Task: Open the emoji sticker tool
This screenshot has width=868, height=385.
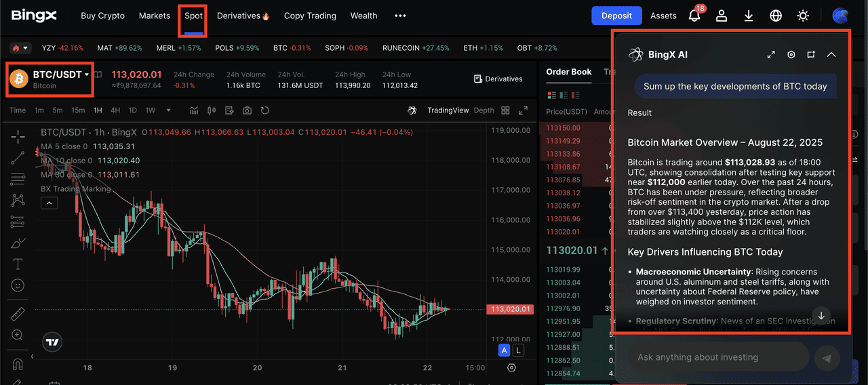Action: coord(18,285)
